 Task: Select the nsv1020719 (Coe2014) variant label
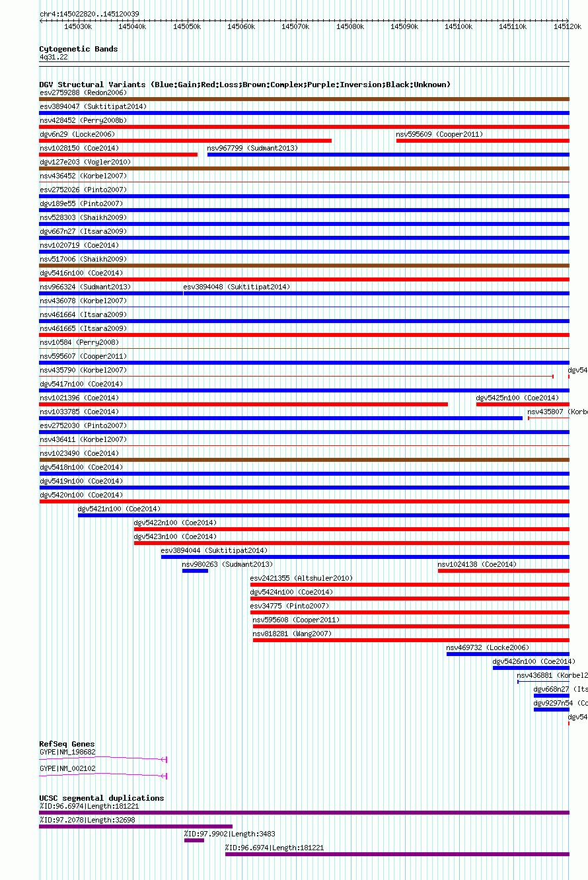(79, 245)
